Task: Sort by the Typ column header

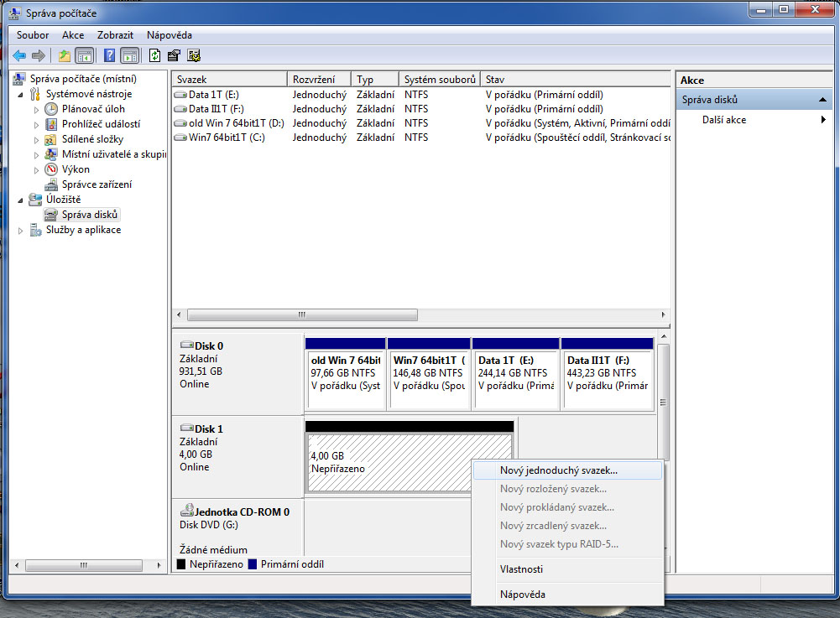Action: [375, 80]
